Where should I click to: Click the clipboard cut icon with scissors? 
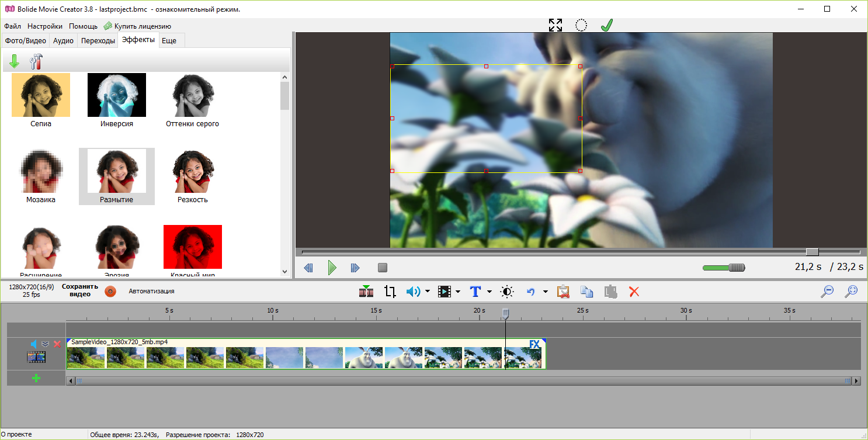click(563, 291)
